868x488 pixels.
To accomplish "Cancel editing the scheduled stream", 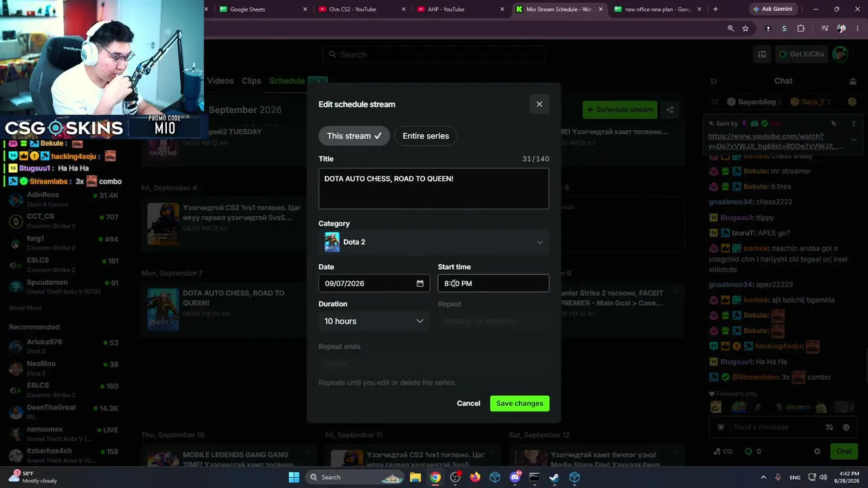I will [469, 404].
